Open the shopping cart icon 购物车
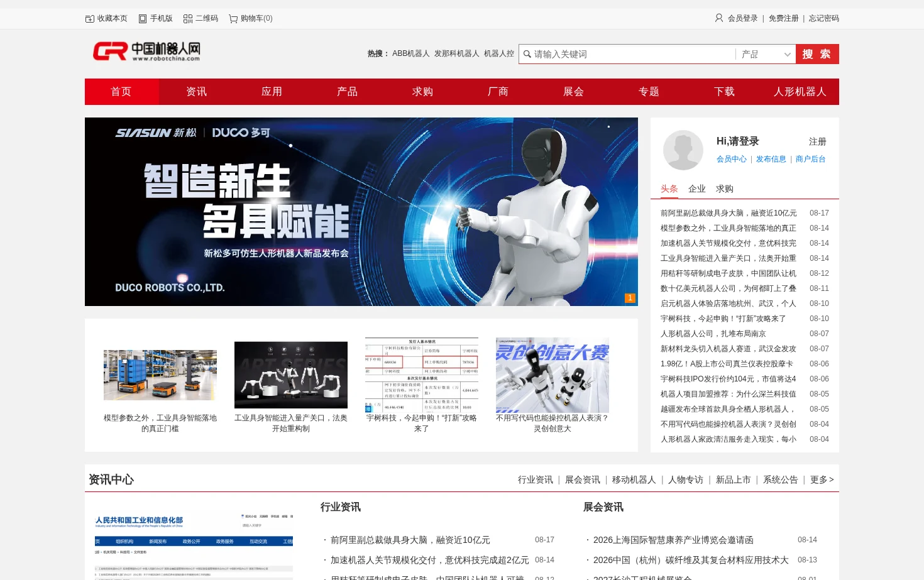This screenshot has height=580, width=924. click(x=233, y=19)
